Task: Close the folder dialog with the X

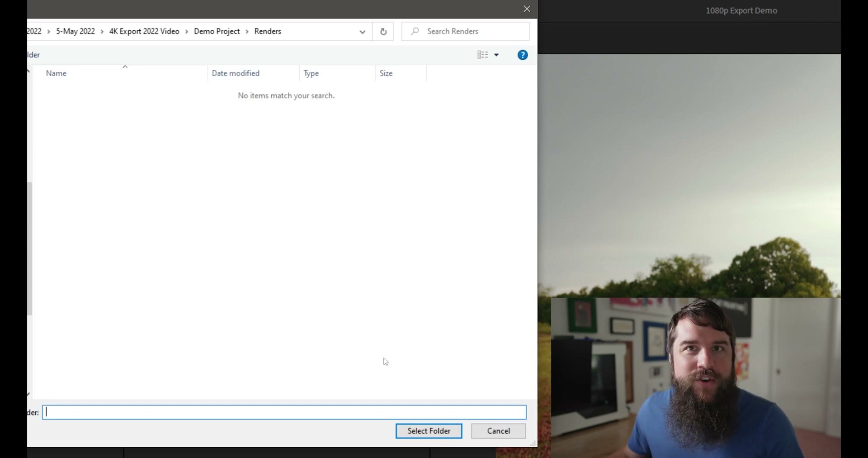Action: (x=527, y=9)
